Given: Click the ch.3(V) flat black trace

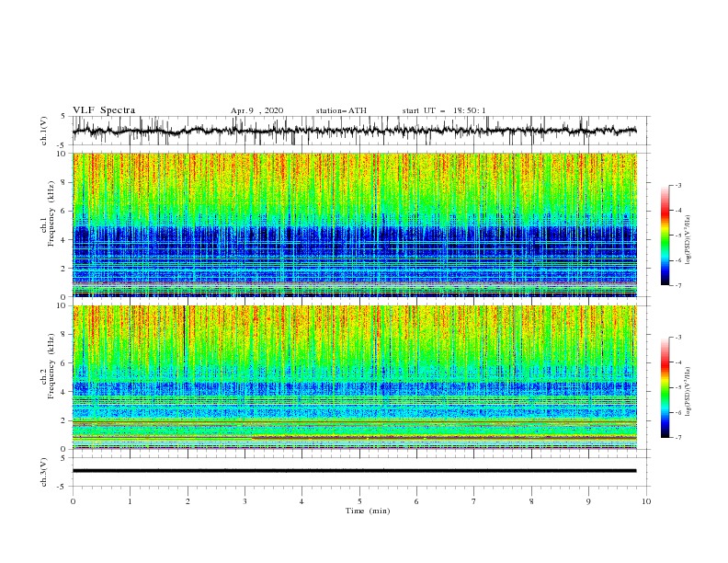Looking at the screenshot, I should coord(354,471).
